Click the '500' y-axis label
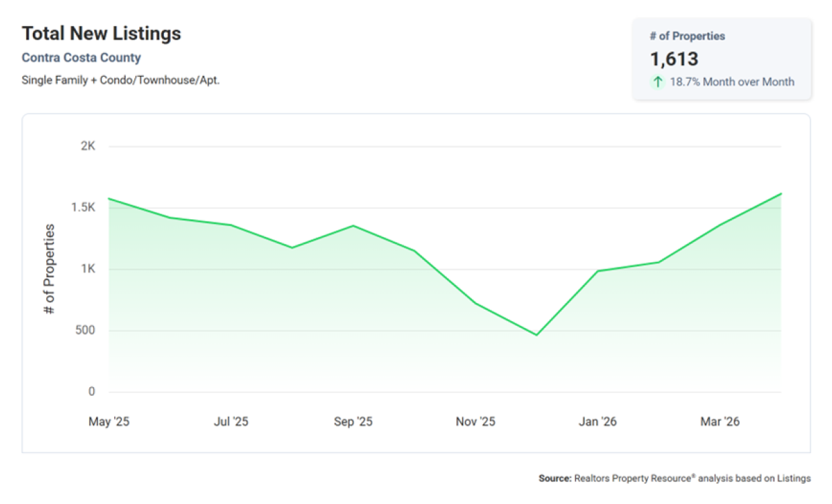 [86, 331]
